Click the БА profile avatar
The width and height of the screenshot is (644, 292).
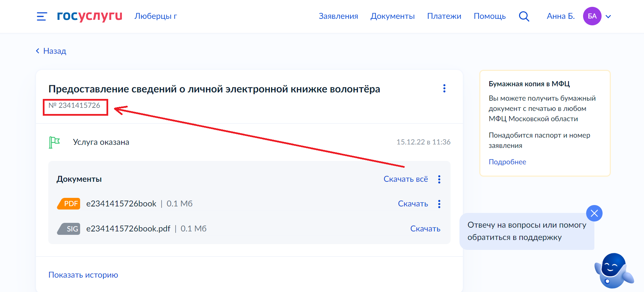[592, 16]
